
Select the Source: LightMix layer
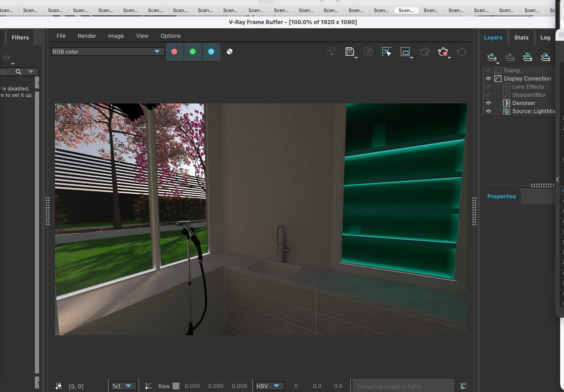point(533,111)
